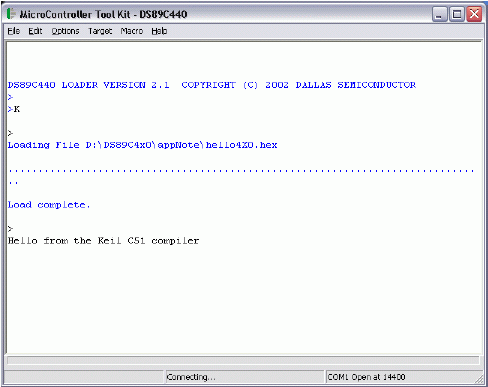488x387 pixels.
Task: Click the resize grip in bottom corner
Action: 479,379
